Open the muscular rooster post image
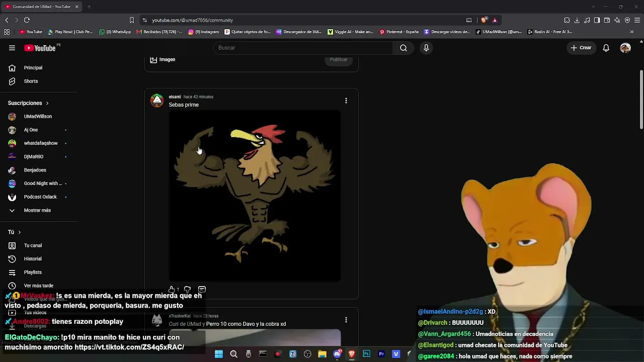Viewport: 644px width, 362px height. coord(255,196)
